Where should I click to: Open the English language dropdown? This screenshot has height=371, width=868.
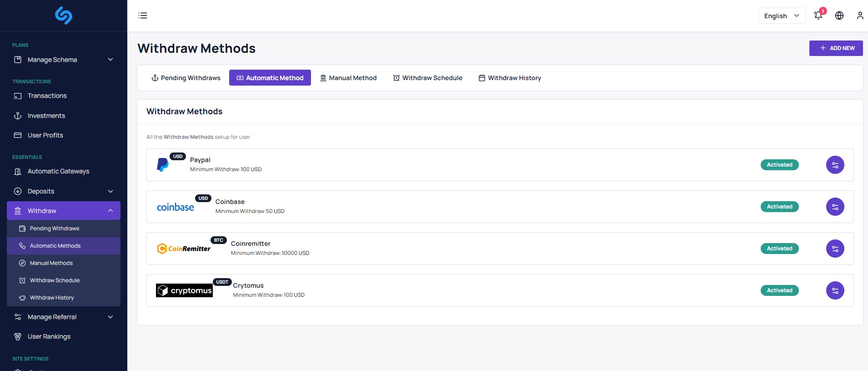point(782,15)
